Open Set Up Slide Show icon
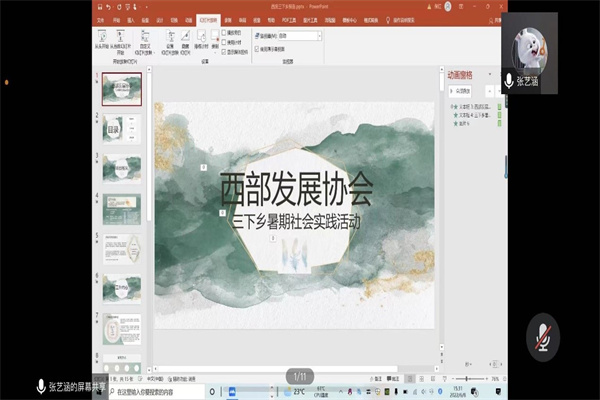The image size is (600, 400). click(x=167, y=42)
